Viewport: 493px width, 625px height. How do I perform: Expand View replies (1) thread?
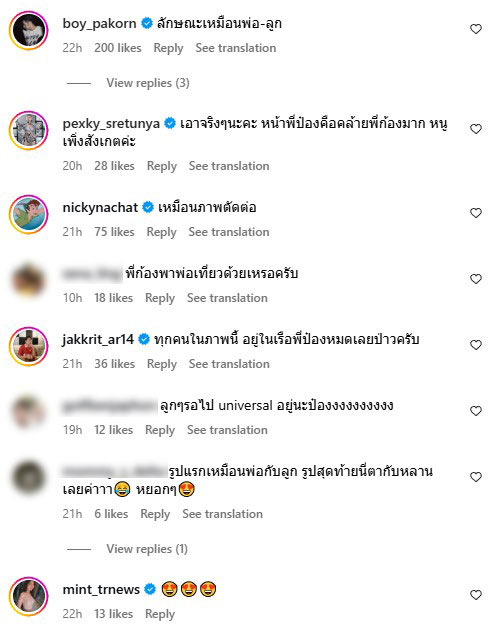[147, 549]
